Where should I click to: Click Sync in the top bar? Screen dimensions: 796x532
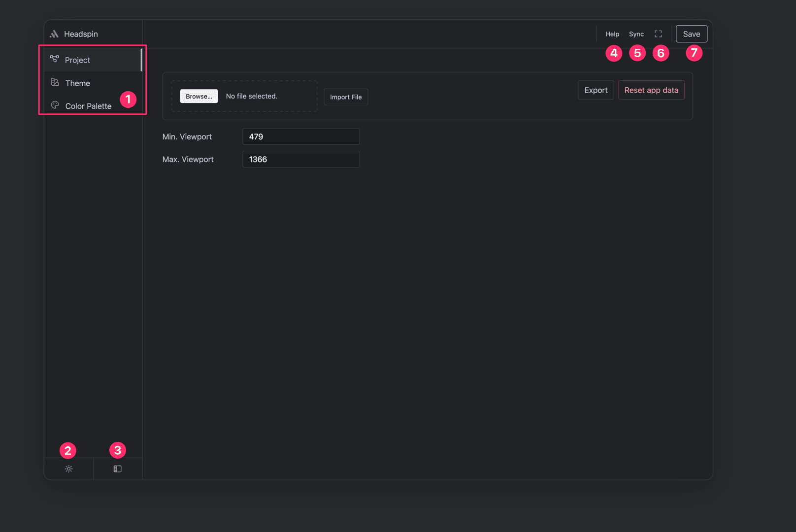(x=636, y=33)
